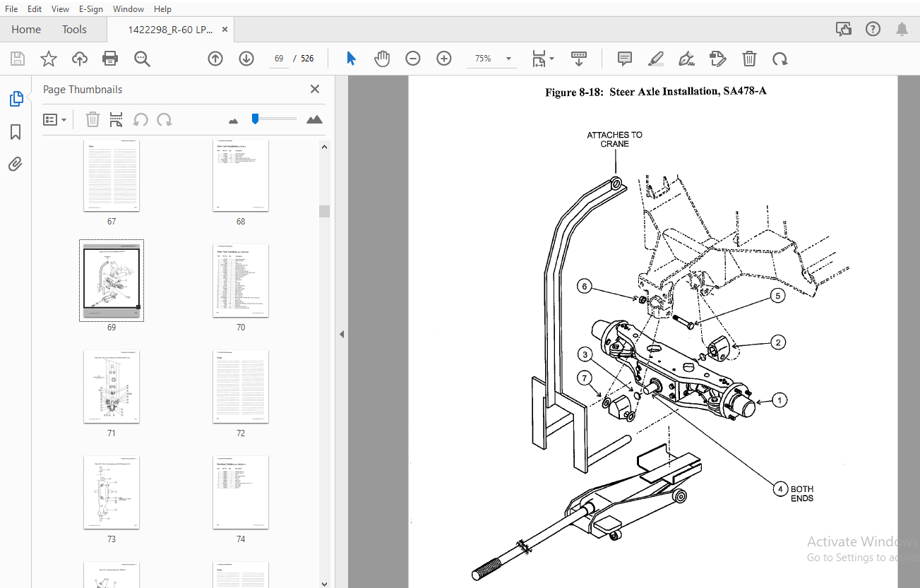Image resolution: width=920 pixels, height=588 pixels.
Task: Upload file to cloud icon
Action: tap(80, 59)
